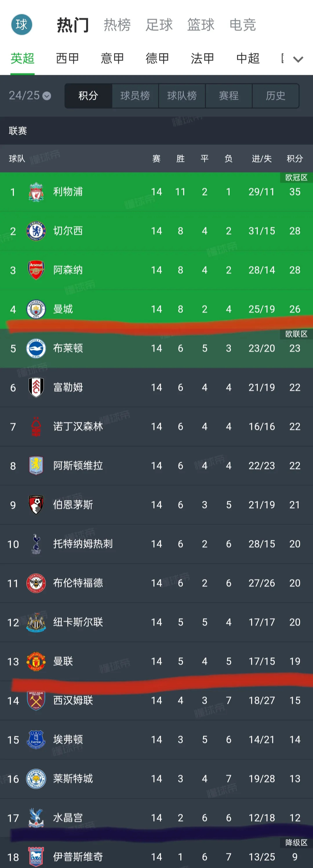Image resolution: width=313 pixels, height=868 pixels.
Task: Open the Tottenham Hotspur crest
Action: pos(36,544)
